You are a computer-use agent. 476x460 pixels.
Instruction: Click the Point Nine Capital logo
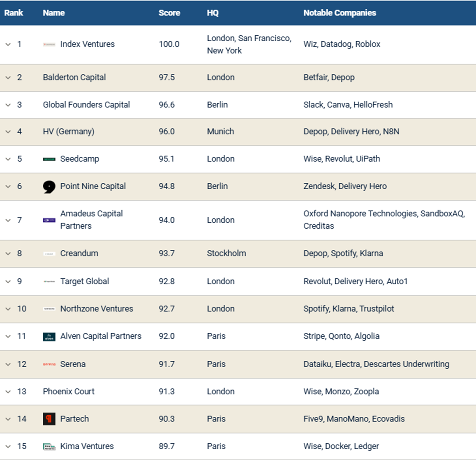(49, 187)
